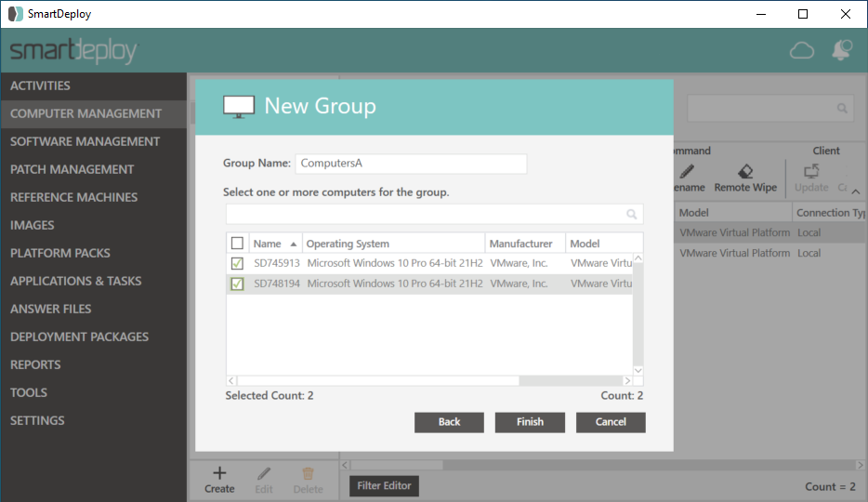Open the Reports section
The width and height of the screenshot is (868, 502).
pyautogui.click(x=94, y=364)
